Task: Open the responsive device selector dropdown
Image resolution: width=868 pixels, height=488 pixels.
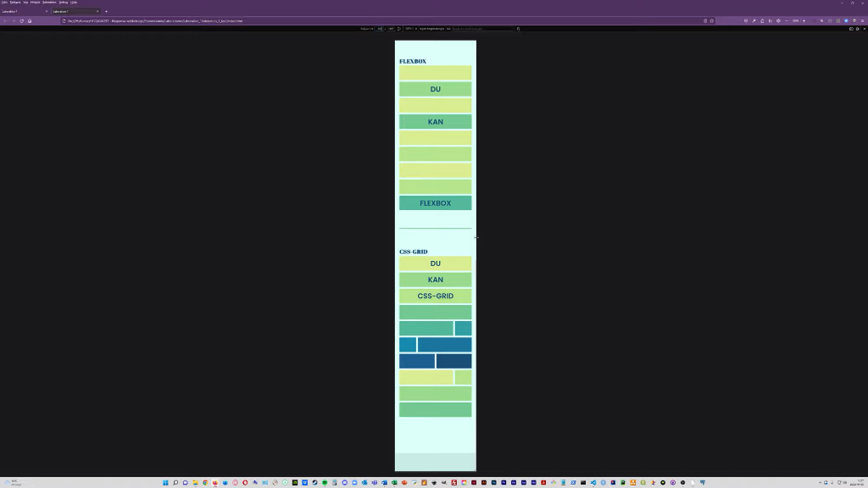Action: pos(366,29)
